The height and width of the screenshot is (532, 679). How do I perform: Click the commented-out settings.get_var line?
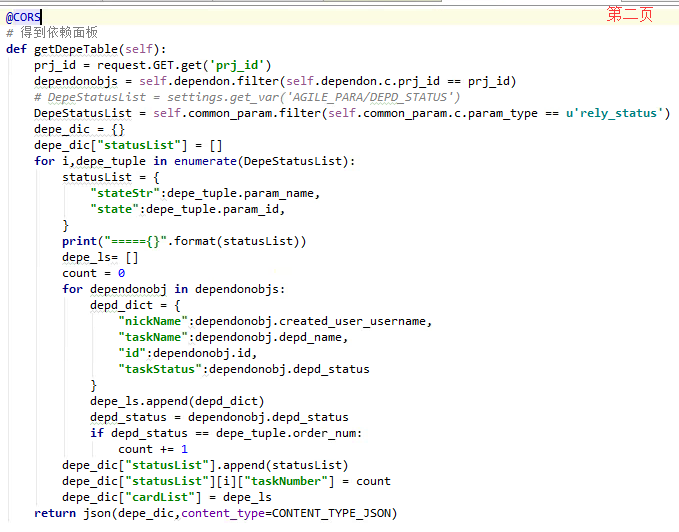(247, 97)
